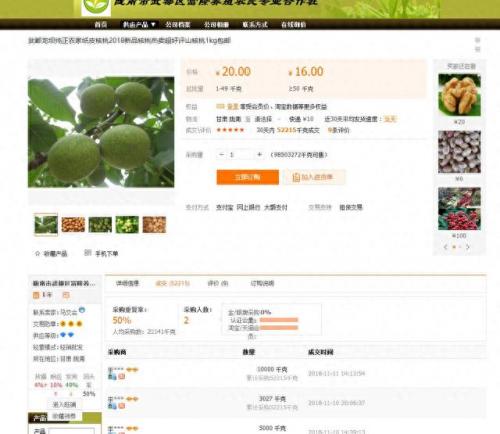Click the blue diamond supply-level icons
Image resolution: width=500 pixels, height=434 pixels.
pos(67,335)
